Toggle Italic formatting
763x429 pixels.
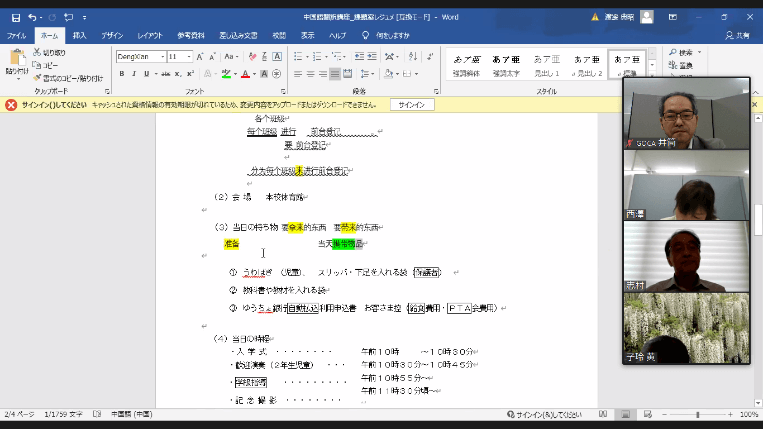pyautogui.click(x=133, y=74)
